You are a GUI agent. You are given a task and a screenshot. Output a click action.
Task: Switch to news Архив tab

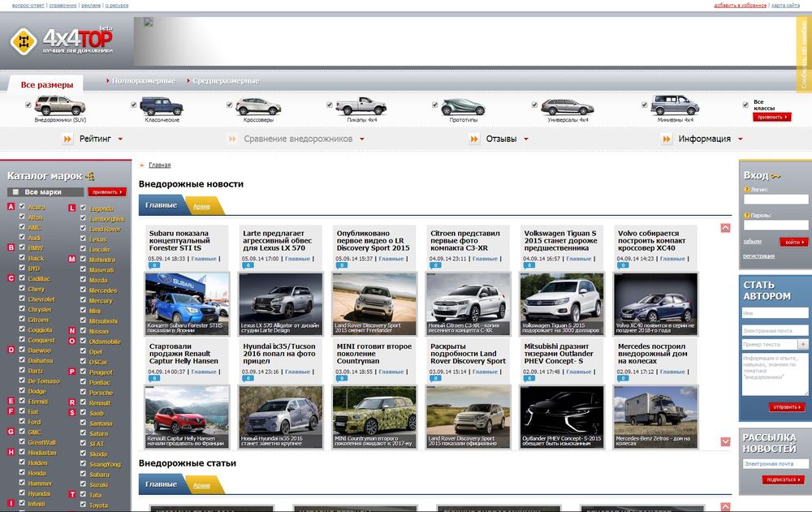click(x=201, y=206)
